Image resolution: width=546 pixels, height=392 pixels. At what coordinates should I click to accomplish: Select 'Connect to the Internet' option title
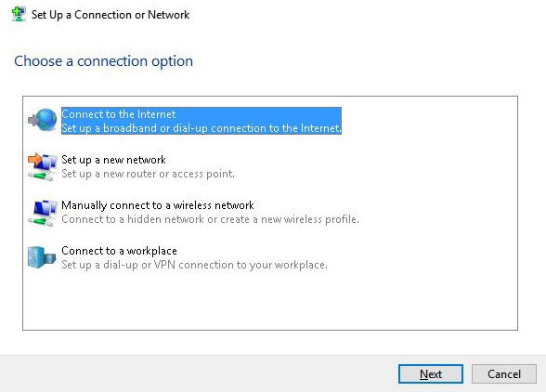(119, 114)
